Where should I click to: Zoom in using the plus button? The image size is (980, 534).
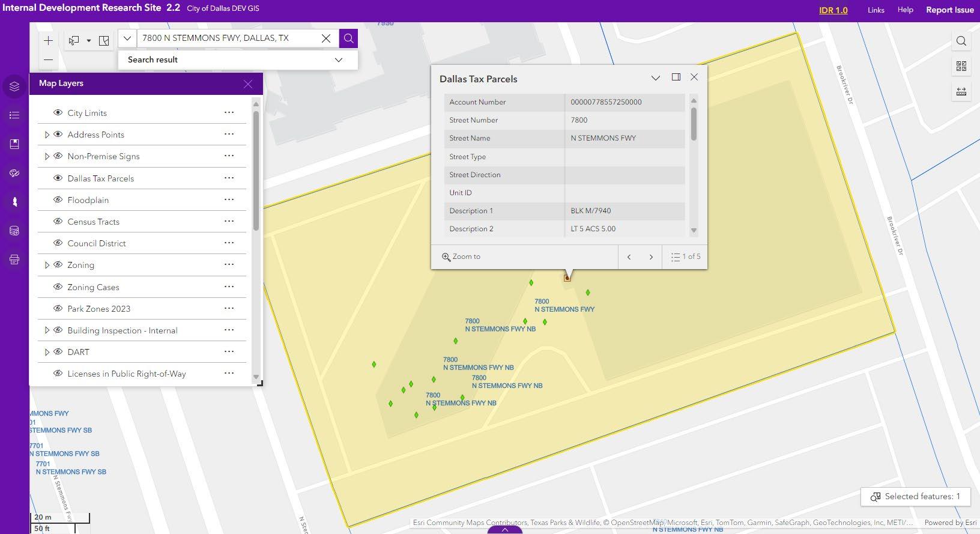(49, 41)
